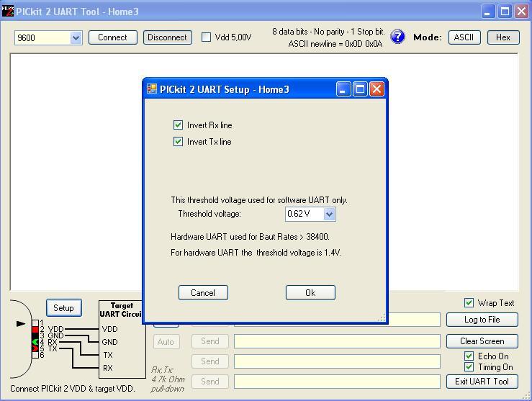Screen dimensions: 532x401
Task: Maximize the PICkit 2 UART Tool window
Action: 505,12
